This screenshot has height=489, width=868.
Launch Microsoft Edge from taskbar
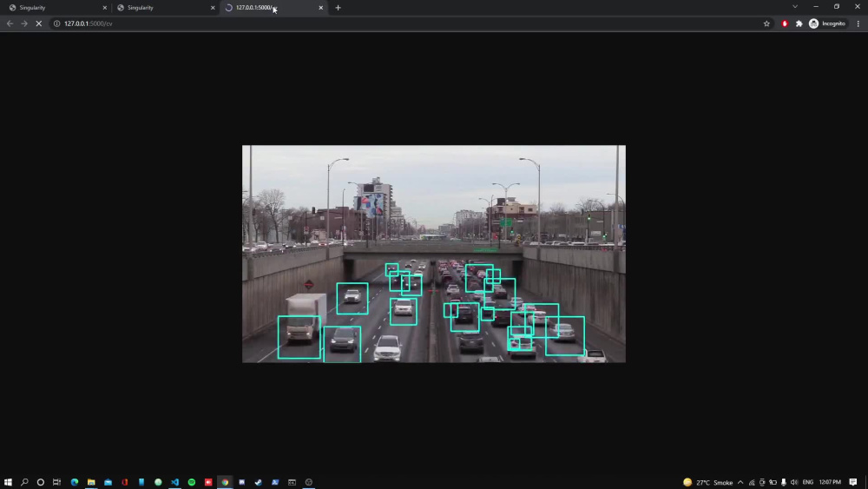(x=74, y=482)
